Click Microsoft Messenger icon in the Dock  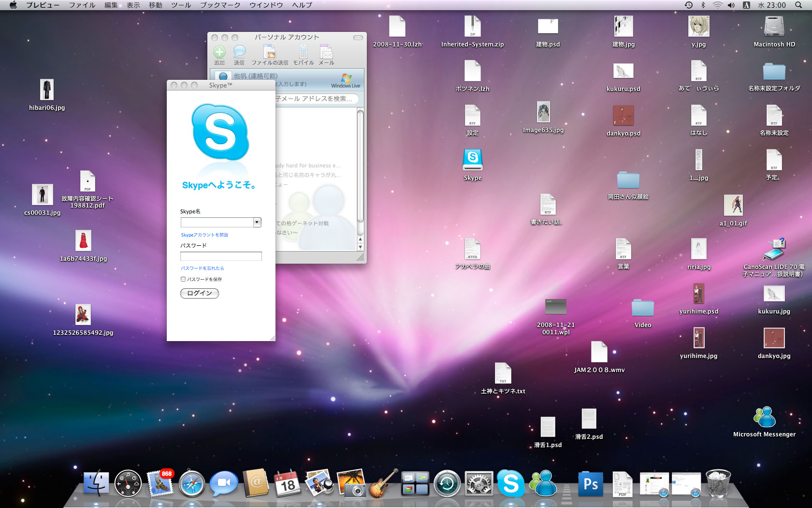[543, 483]
